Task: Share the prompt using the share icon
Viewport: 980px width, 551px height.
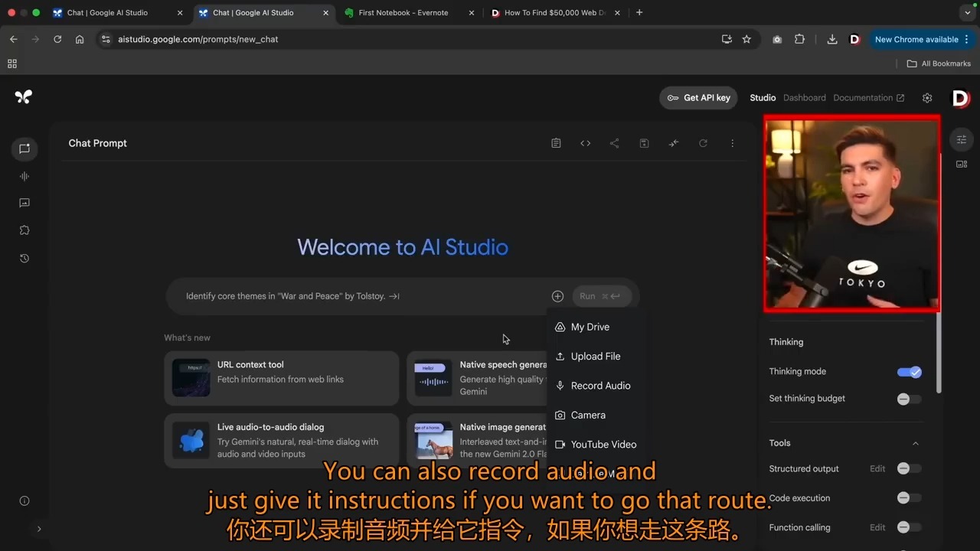Action: (x=614, y=143)
